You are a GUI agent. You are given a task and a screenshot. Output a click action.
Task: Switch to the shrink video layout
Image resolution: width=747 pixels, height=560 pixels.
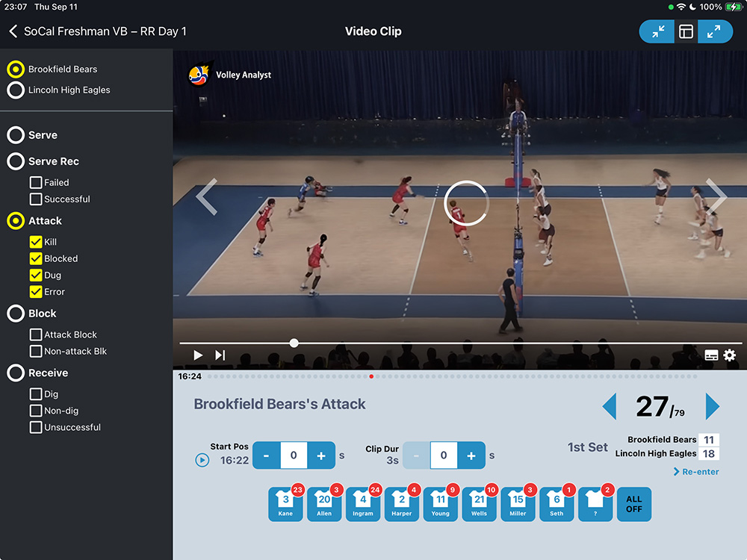(657, 31)
